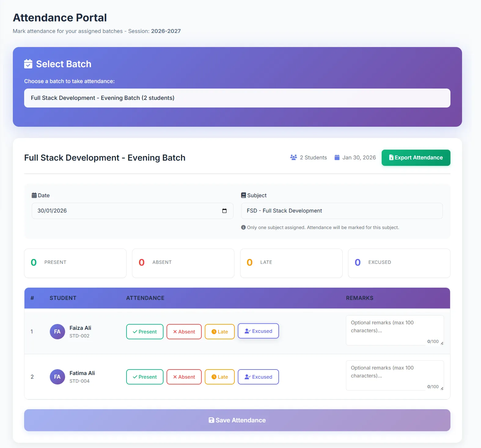Open the Subject FSD dropdown field
This screenshot has height=448, width=481.
click(341, 211)
